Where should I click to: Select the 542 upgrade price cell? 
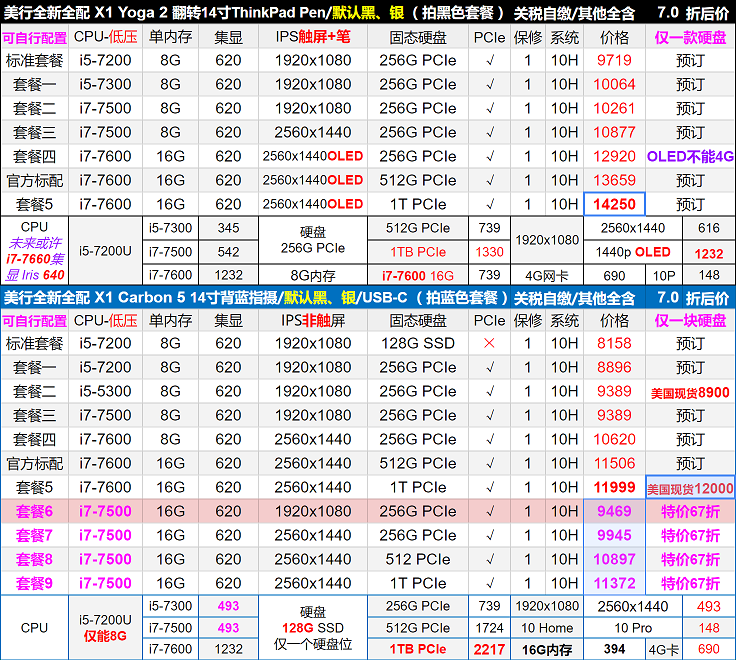pos(228,252)
